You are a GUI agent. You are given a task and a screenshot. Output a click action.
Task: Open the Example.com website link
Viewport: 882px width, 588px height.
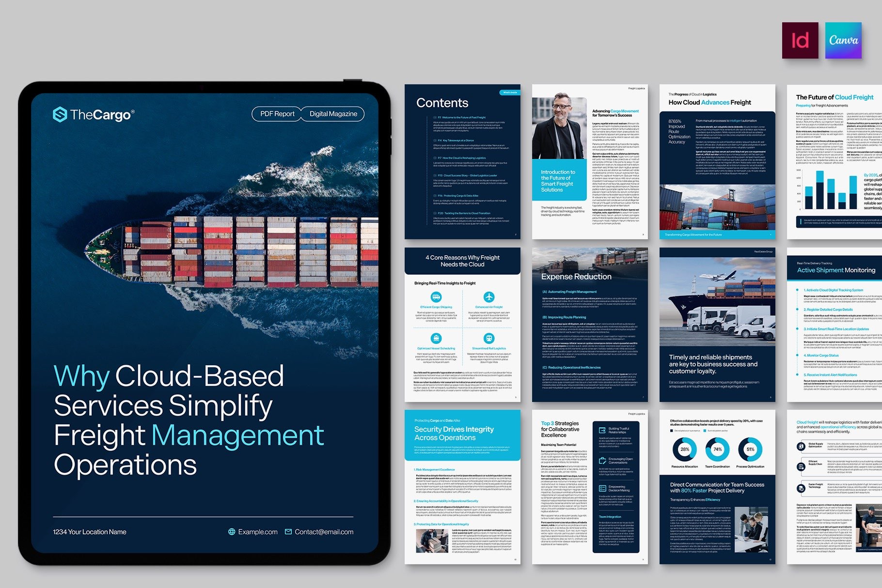tap(258, 532)
